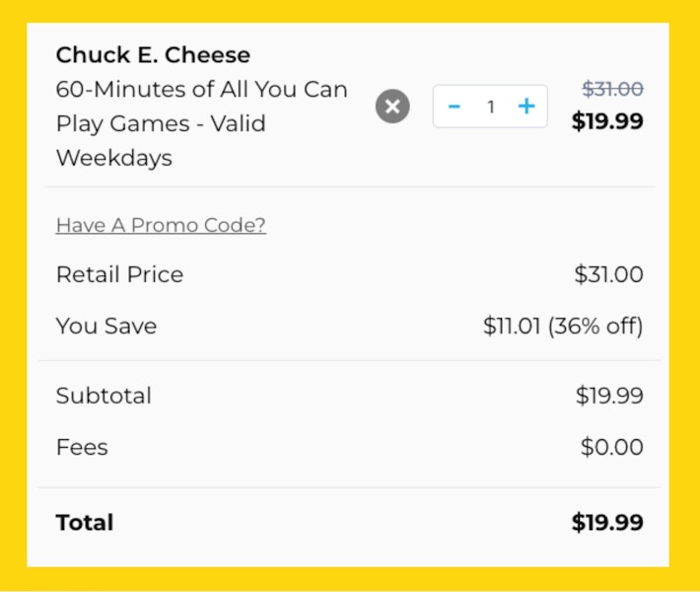The image size is (700, 592).
Task: Click the crossed-out $31.00 original price
Action: point(612,89)
